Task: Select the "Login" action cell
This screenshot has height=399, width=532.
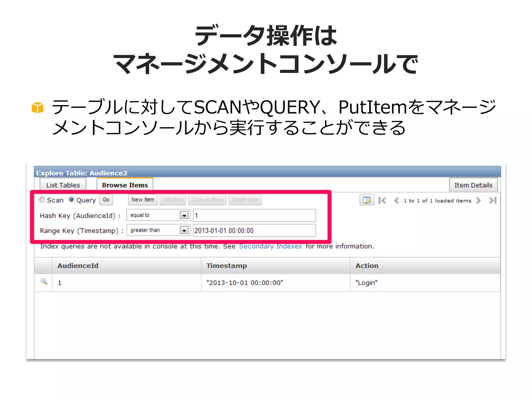Action: (x=425, y=283)
